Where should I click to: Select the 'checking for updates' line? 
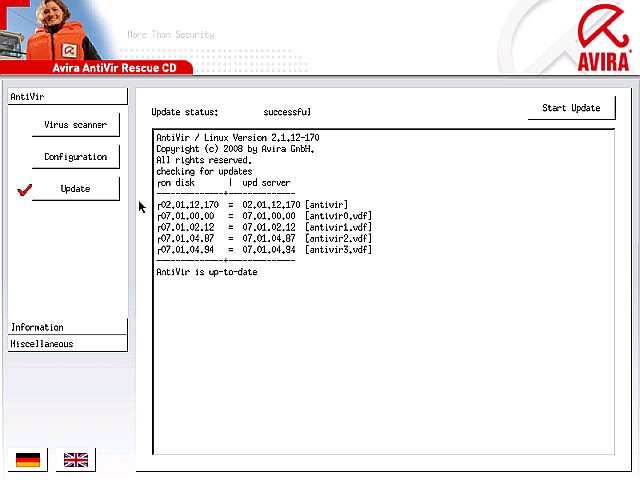204,171
